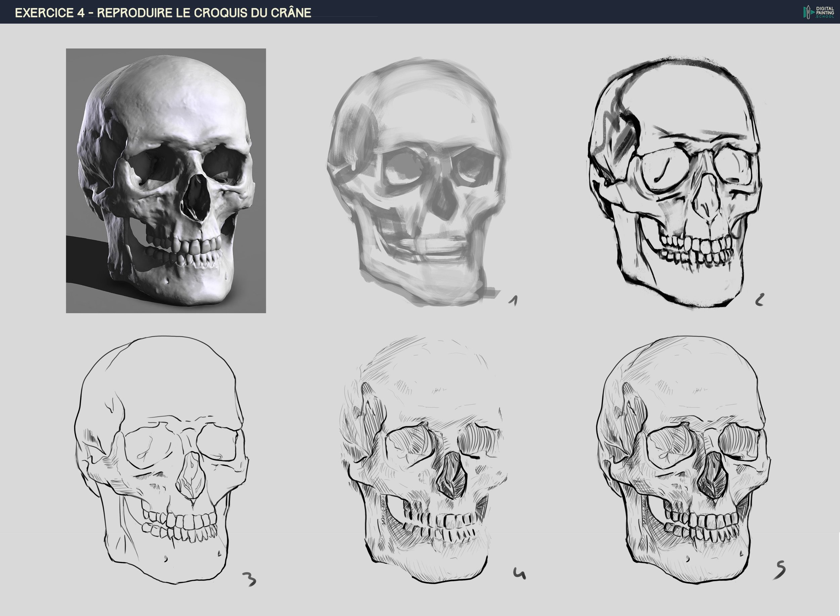The image size is (840, 616).
Task: Click the handwritten number 2 label
Action: click(x=759, y=300)
